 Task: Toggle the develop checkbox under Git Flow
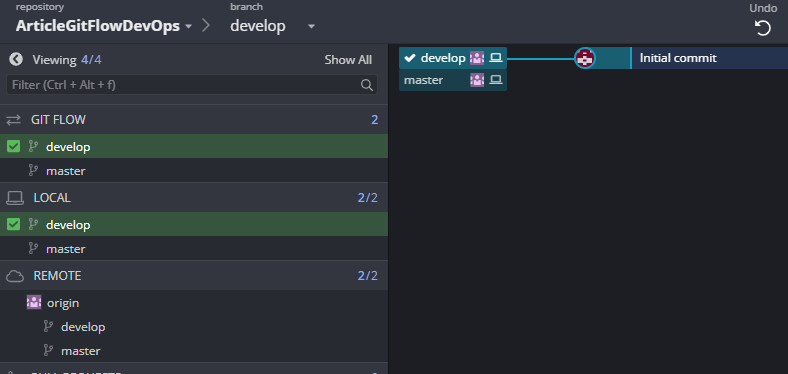14,146
